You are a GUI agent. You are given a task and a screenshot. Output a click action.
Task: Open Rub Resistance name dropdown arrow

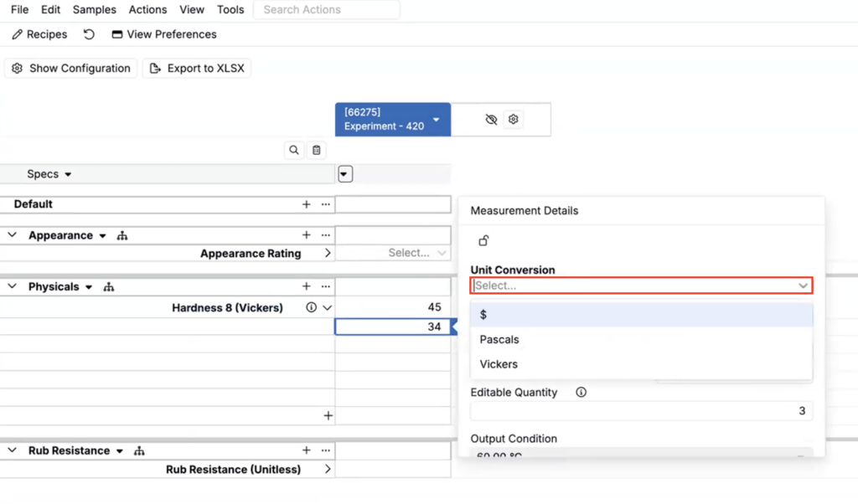click(x=119, y=451)
